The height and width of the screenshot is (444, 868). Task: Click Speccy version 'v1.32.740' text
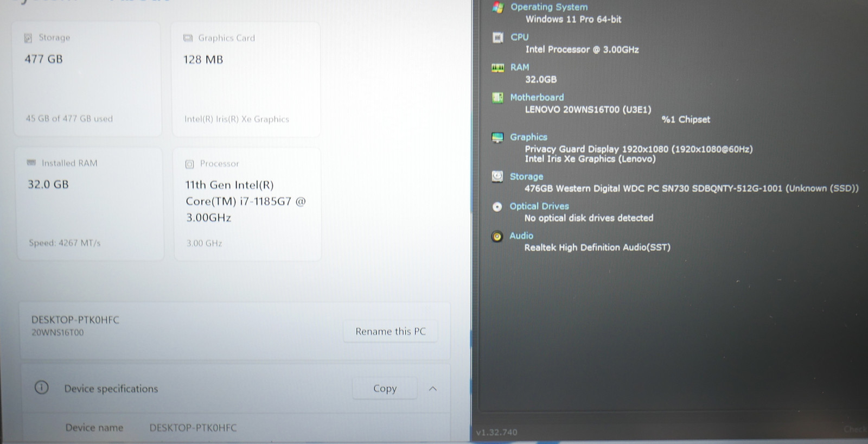pos(496,433)
